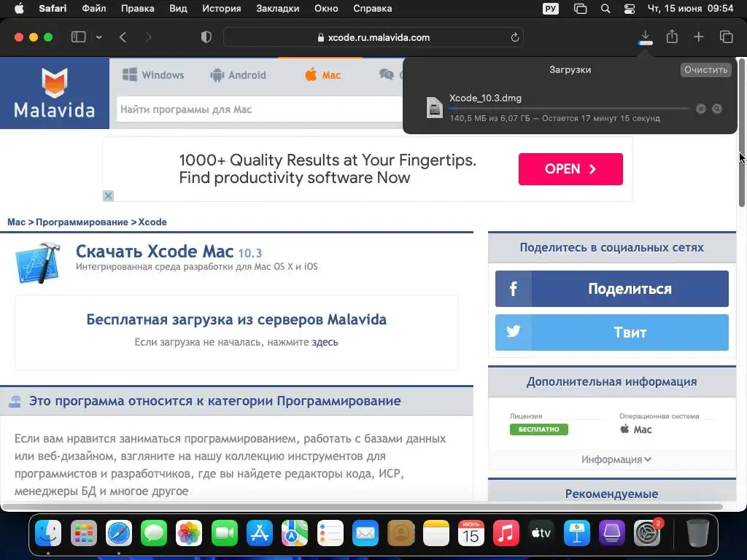
Task: Go back to previous page
Action: pos(123,37)
